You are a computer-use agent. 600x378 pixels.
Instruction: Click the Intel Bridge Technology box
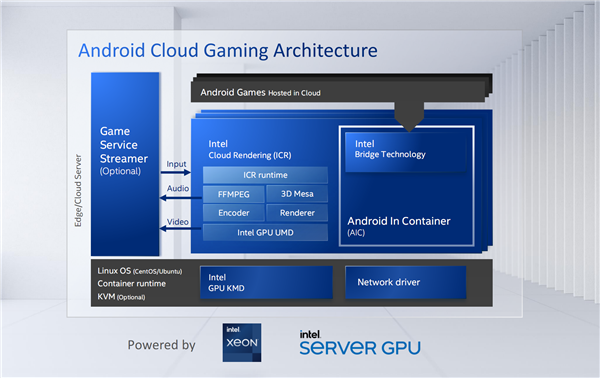tap(406, 152)
